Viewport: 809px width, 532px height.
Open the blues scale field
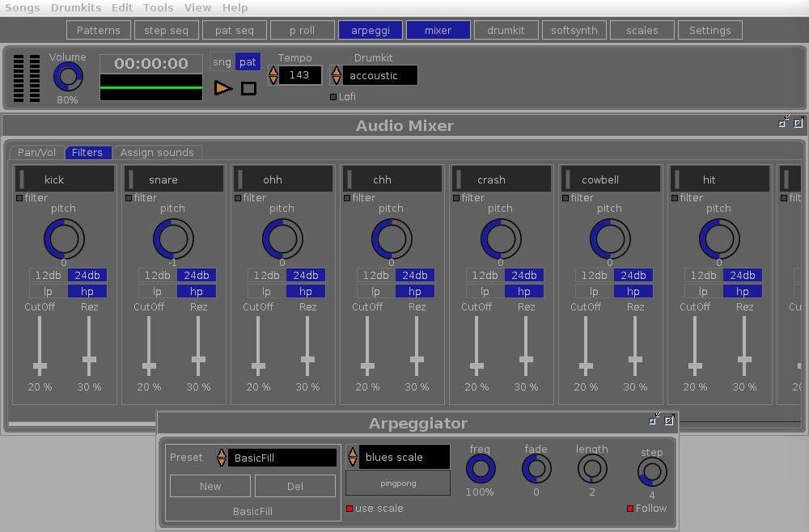pos(404,458)
